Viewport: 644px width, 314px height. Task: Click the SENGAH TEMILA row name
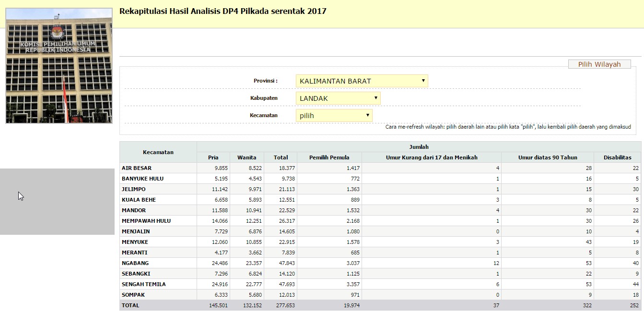(x=143, y=284)
